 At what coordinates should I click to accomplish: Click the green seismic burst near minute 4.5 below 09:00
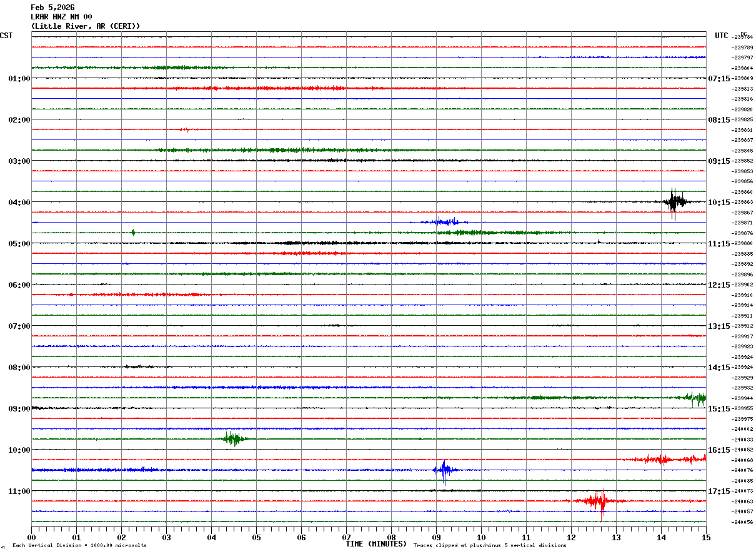[x=234, y=438]
